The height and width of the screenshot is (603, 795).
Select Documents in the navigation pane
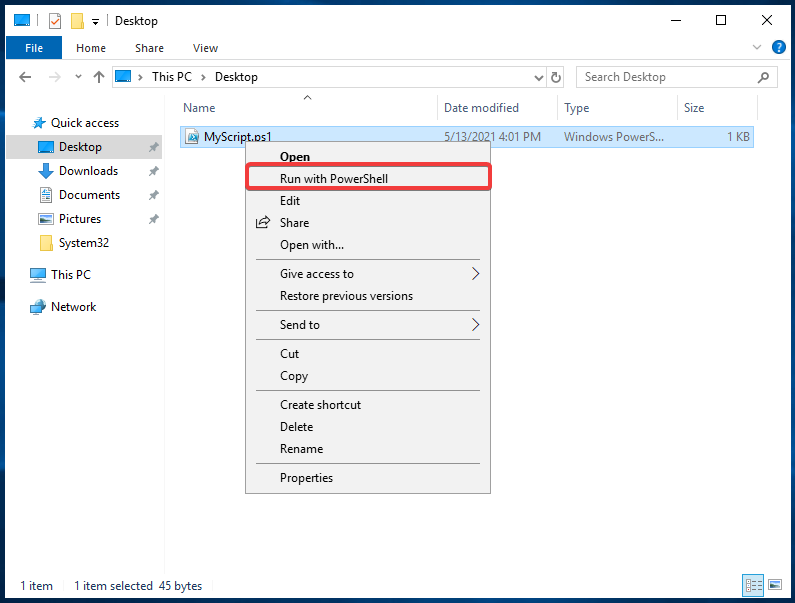click(x=89, y=195)
